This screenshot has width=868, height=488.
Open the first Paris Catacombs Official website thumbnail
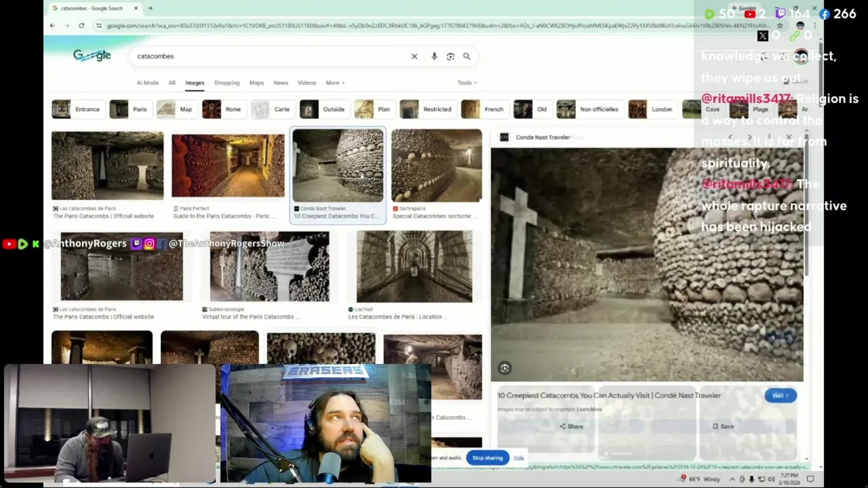click(107, 165)
